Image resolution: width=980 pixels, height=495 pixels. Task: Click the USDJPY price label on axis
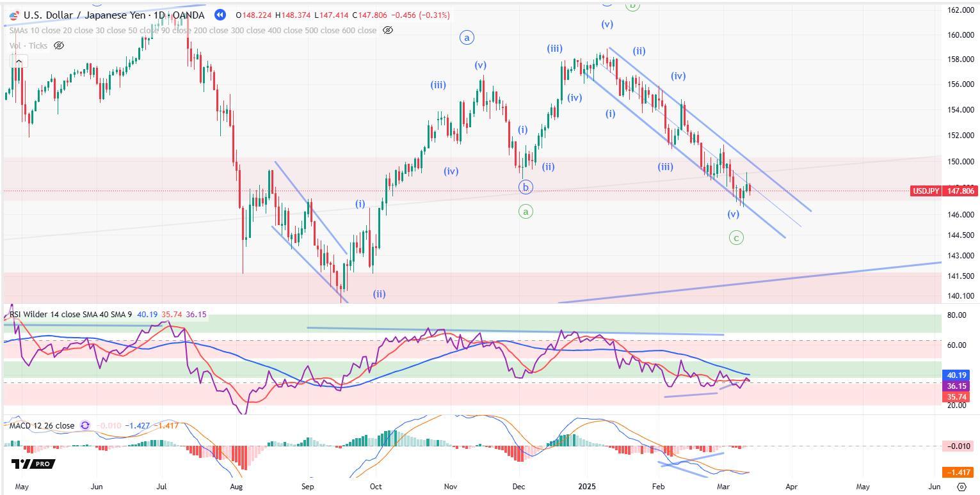point(926,191)
